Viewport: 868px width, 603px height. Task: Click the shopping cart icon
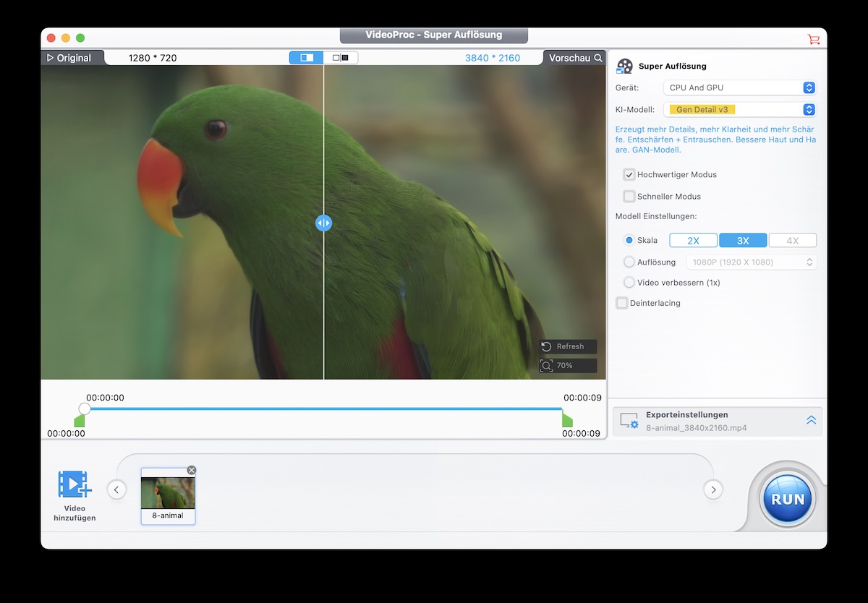point(814,39)
